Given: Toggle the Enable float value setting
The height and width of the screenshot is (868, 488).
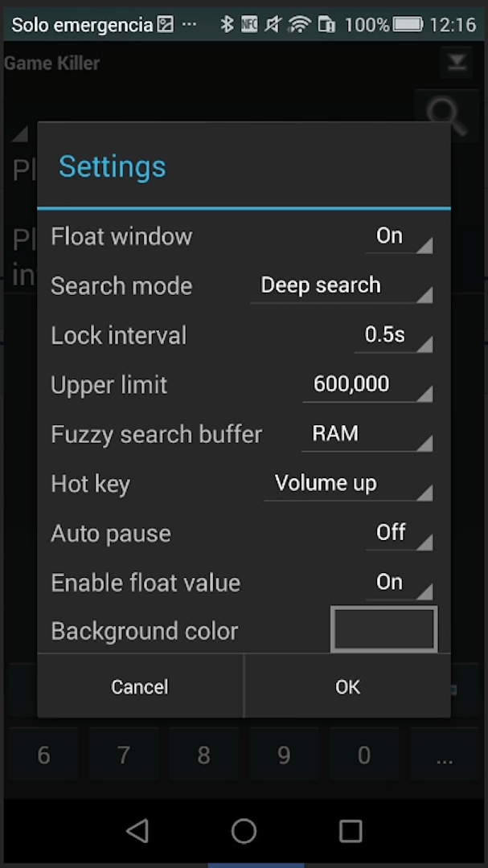Looking at the screenshot, I should [x=399, y=583].
